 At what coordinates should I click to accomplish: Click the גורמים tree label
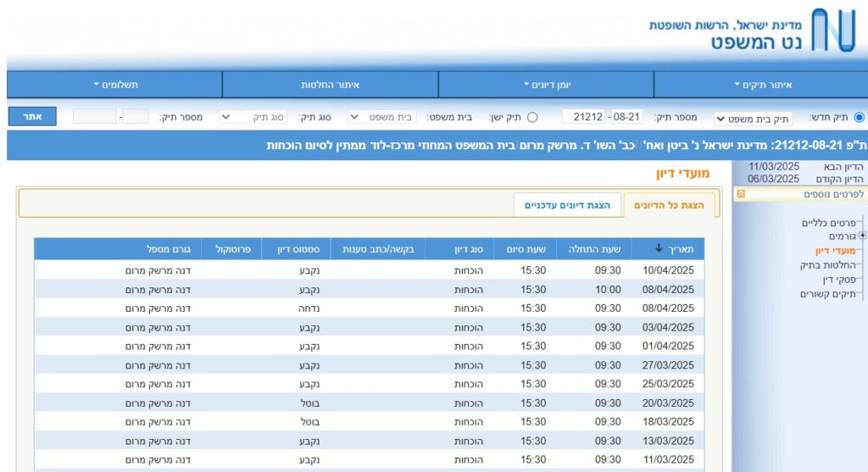842,236
